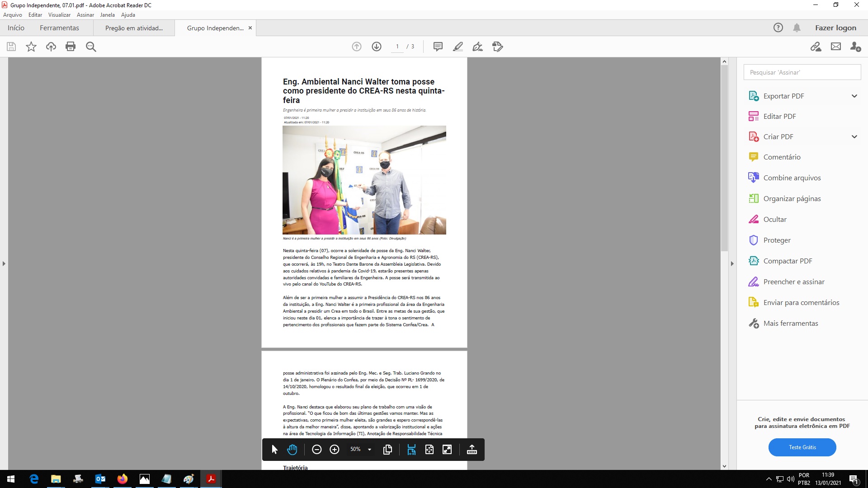This screenshot has width=868, height=488.
Task: Open the taskbar notification center
Action: 854,479
